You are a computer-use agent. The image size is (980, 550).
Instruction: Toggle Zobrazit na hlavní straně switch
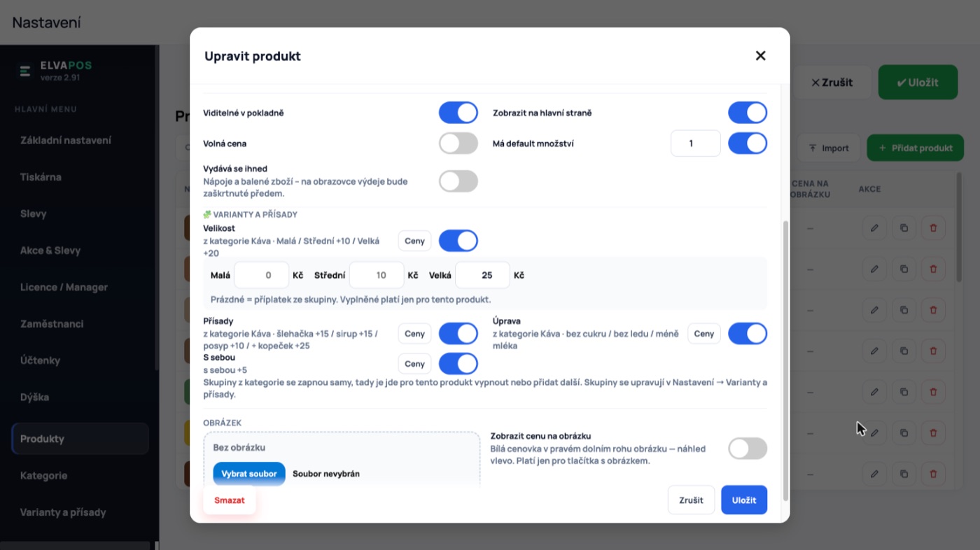[748, 113]
